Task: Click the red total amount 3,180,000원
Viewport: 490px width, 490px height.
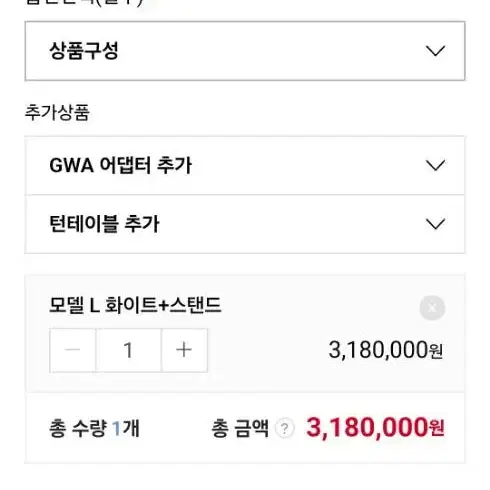Action: point(375,428)
